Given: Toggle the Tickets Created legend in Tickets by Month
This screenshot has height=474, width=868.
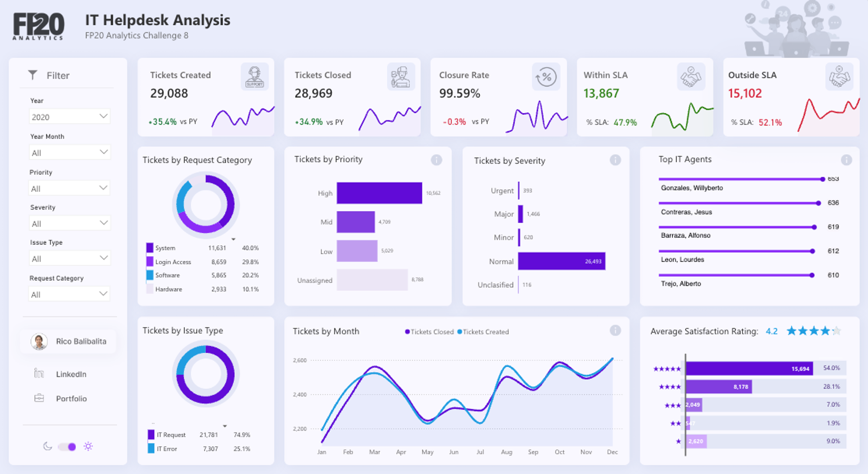Looking at the screenshot, I should click(x=483, y=332).
